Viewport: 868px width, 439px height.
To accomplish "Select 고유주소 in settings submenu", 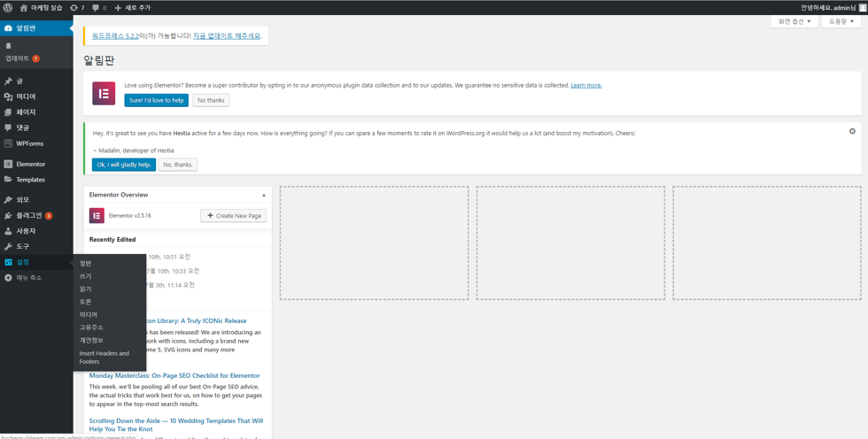I will [x=91, y=327].
